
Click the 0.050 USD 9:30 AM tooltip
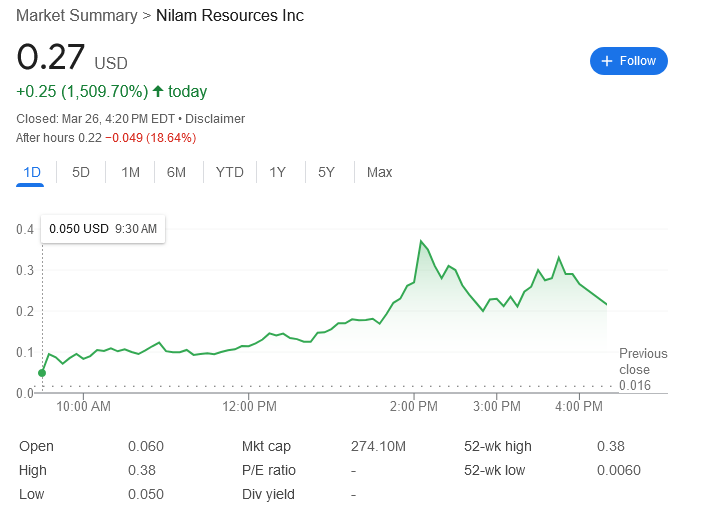coord(103,229)
